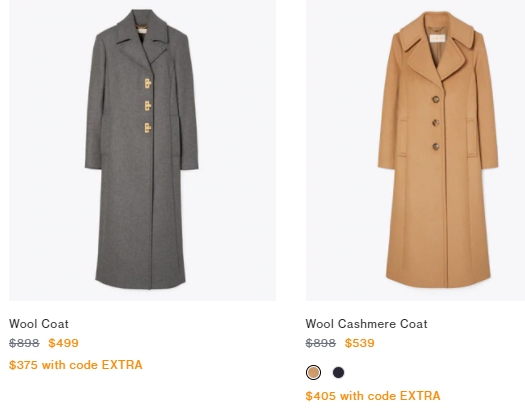Open the gray Wool Coat product image

(x=142, y=150)
